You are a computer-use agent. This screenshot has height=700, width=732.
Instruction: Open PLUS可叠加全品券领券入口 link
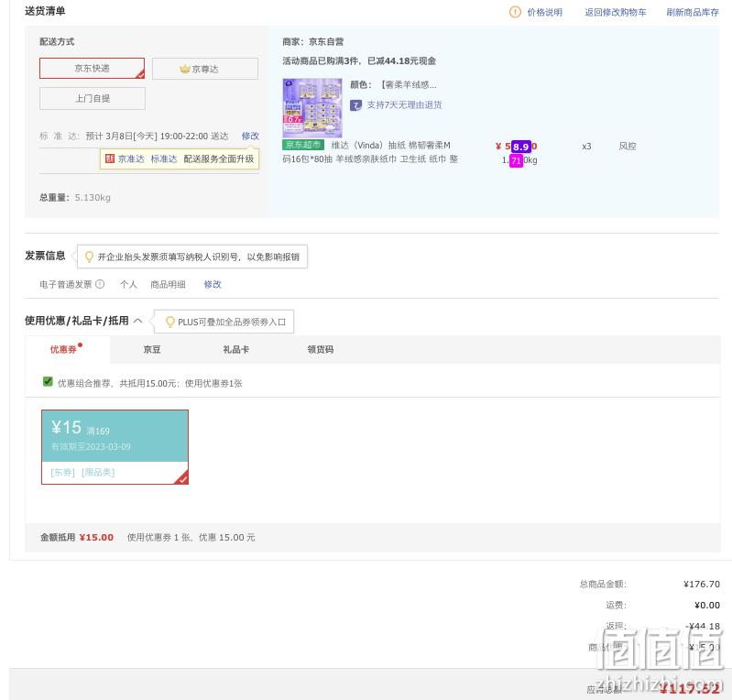tap(232, 323)
